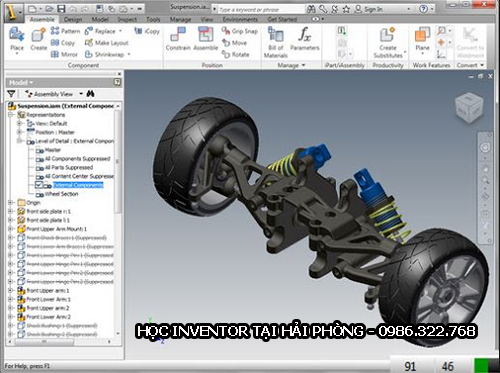This screenshot has height=373, width=500.
Task: Click the keyword search input field
Action: click(x=261, y=10)
